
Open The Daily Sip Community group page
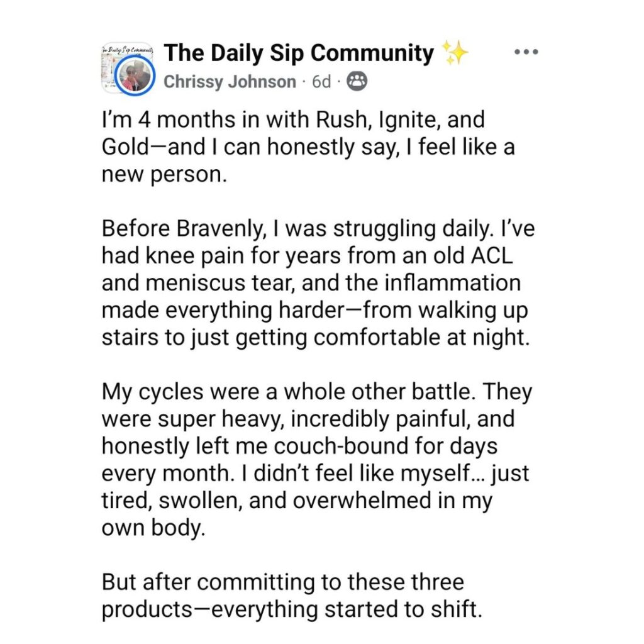[x=299, y=53]
